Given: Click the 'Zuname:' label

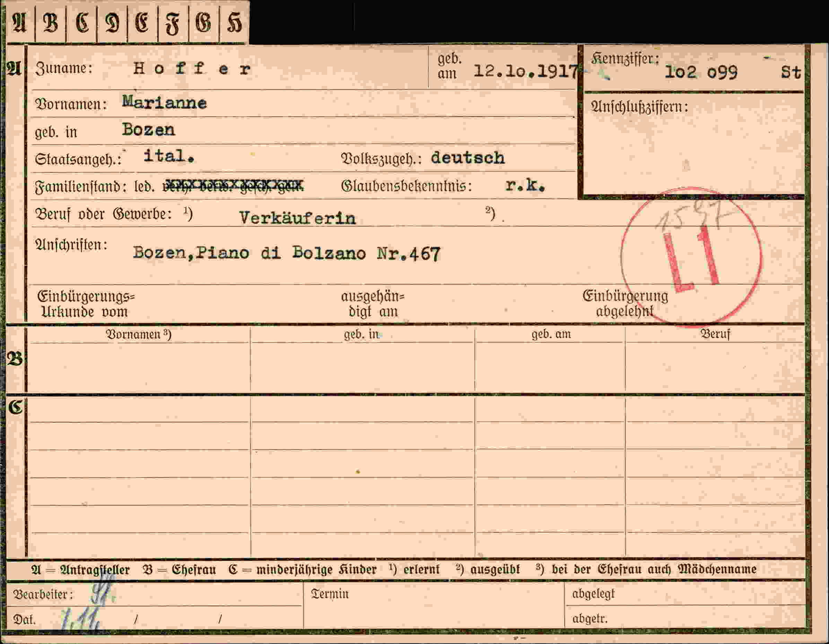Looking at the screenshot, I should point(64,68).
